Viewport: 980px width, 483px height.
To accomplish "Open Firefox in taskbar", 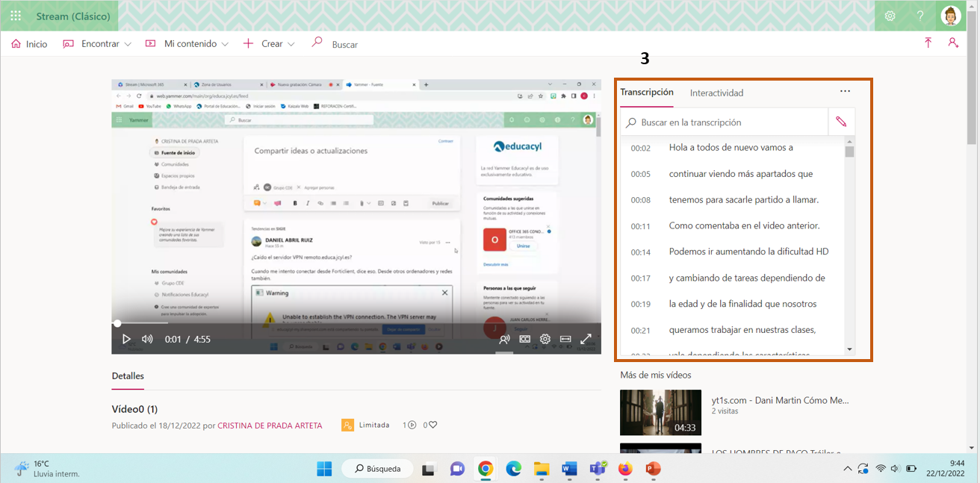I will [625, 469].
